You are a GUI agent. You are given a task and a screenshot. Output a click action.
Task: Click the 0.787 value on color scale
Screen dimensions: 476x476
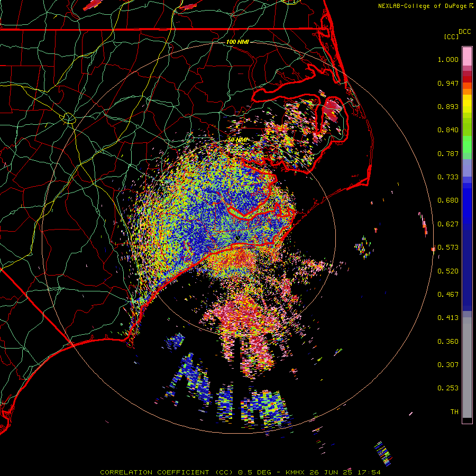click(448, 153)
